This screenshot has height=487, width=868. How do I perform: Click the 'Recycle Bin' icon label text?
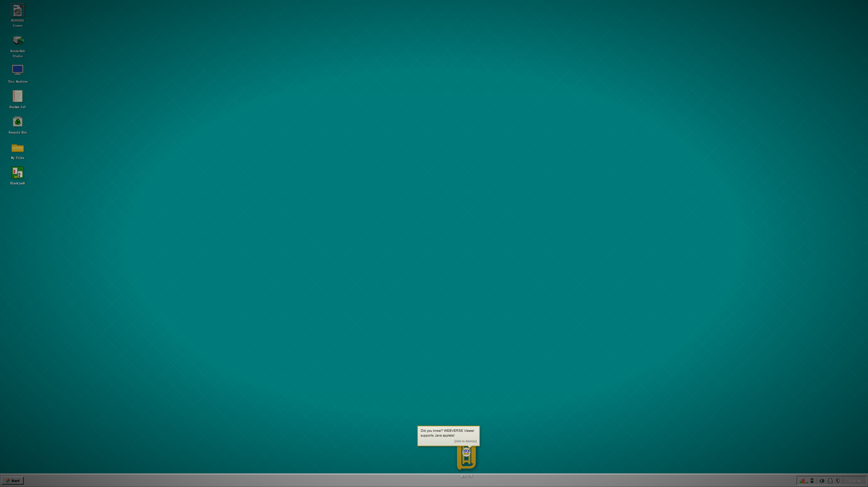17,133
